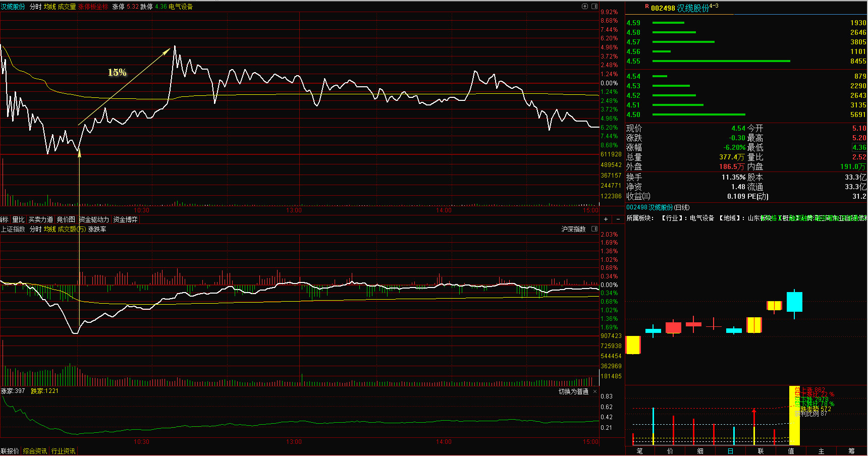Click the 分时 label in index chart header

(35, 229)
